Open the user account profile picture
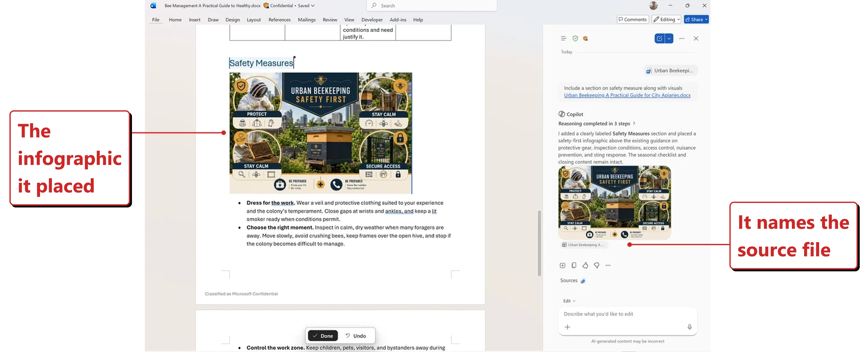868x352 pixels. (653, 5)
